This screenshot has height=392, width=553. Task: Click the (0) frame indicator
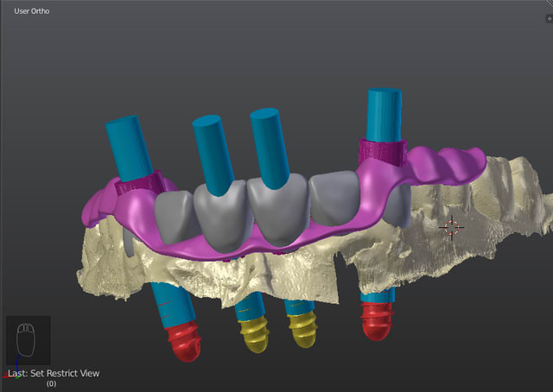pyautogui.click(x=51, y=383)
